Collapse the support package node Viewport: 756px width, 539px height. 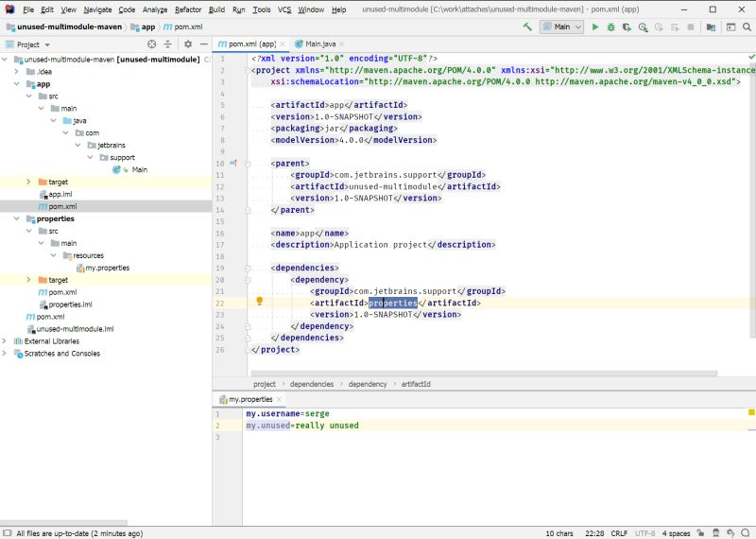[x=90, y=157]
